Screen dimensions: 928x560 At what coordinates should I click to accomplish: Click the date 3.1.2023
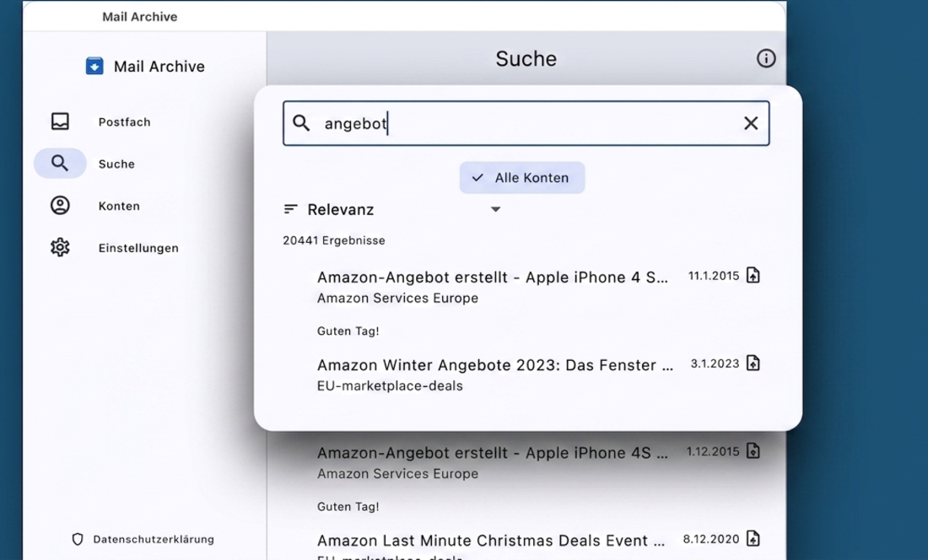(715, 363)
